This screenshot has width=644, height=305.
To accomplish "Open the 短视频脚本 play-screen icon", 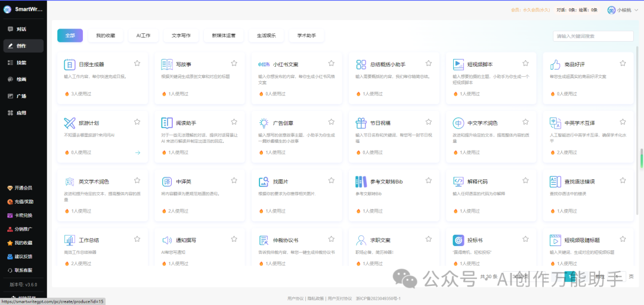I will point(458,64).
